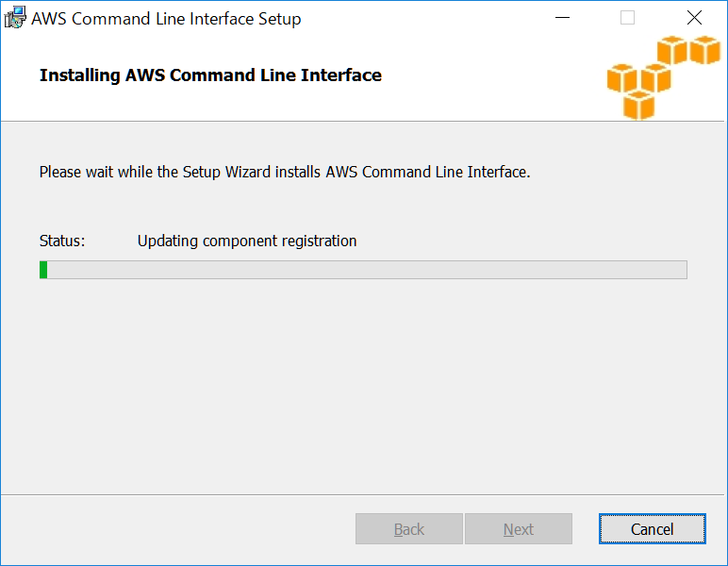Click the 'Please wait while the Setup Wizard' message
This screenshot has height=566, width=728.
(285, 173)
